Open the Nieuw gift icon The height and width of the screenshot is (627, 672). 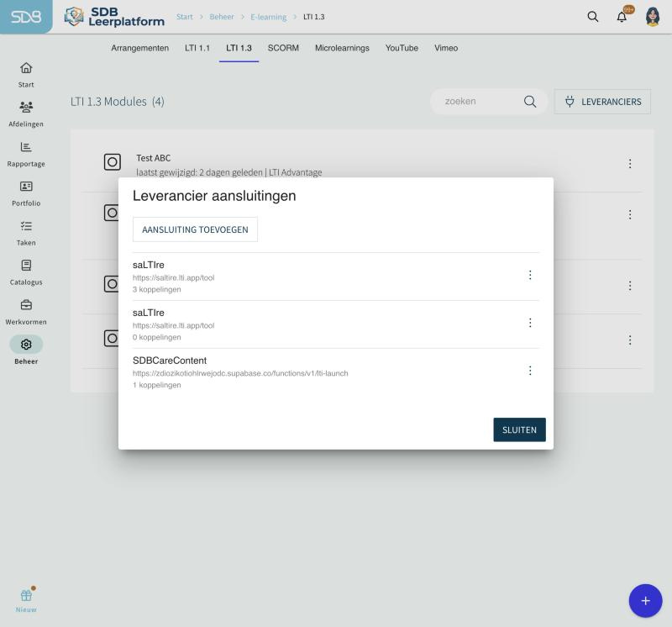(26, 595)
